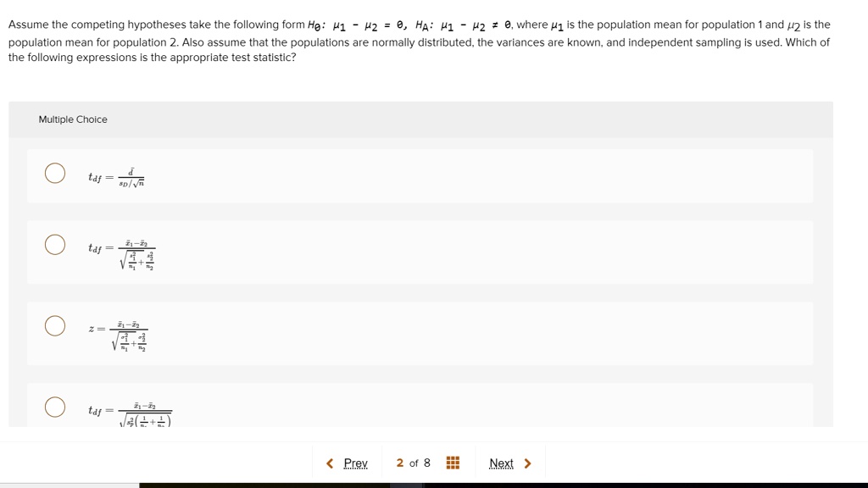Choose the unpooled t statistic radio button

tap(55, 245)
